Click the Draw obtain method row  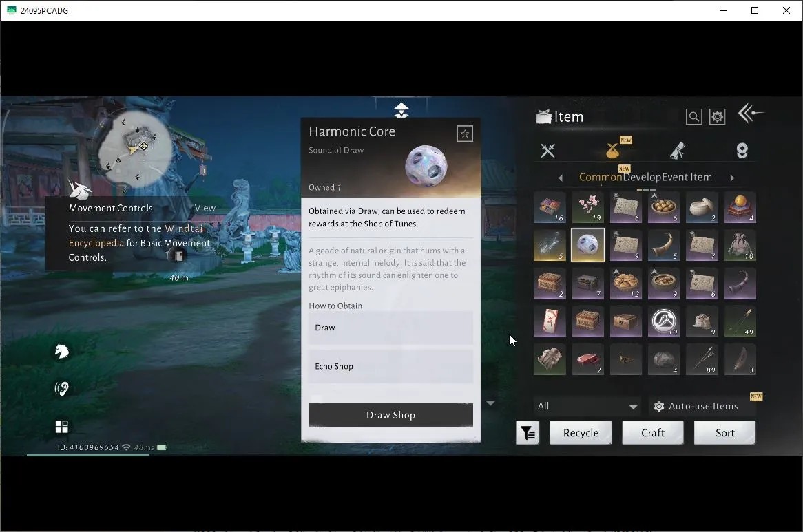pyautogui.click(x=390, y=328)
